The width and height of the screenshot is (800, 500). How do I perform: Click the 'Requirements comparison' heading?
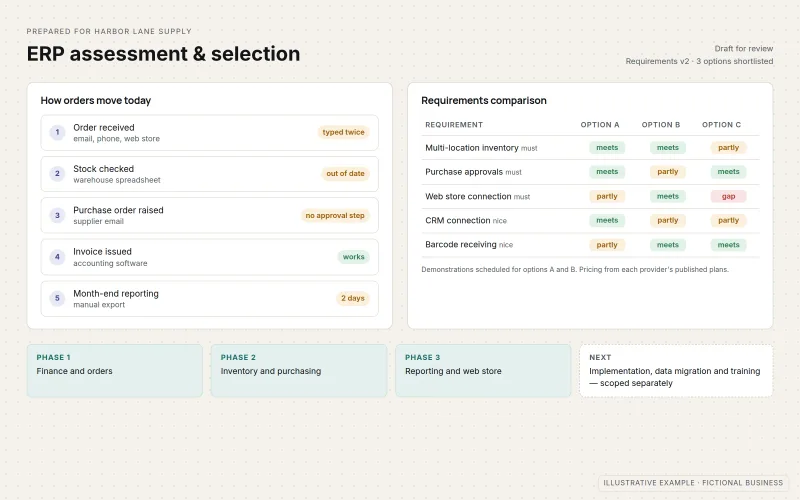(484, 101)
